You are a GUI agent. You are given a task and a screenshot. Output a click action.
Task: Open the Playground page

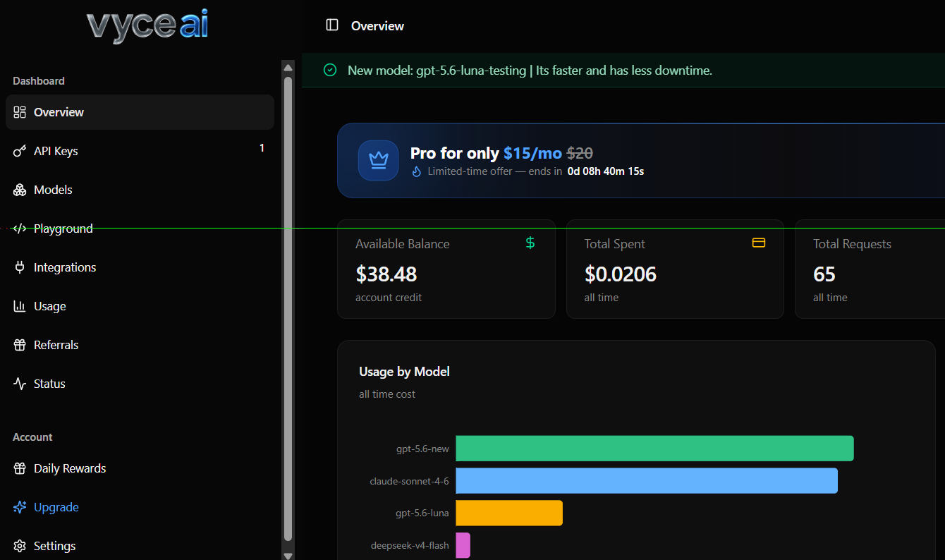click(140, 229)
